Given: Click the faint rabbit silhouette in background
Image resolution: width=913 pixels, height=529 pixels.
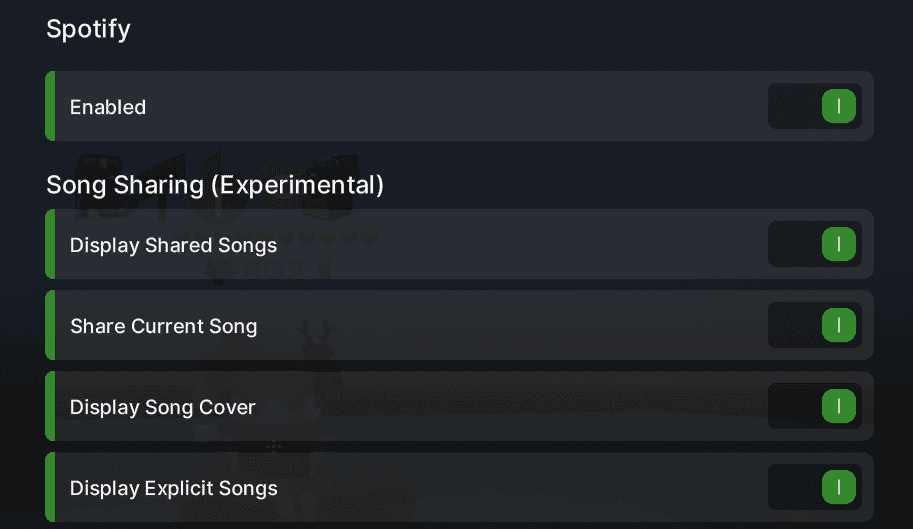Looking at the screenshot, I should click(316, 339).
